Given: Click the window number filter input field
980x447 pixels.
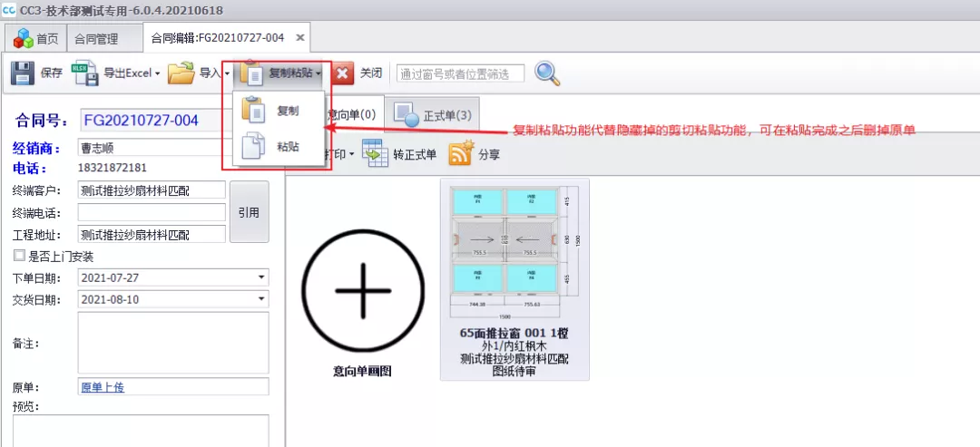Looking at the screenshot, I should click(460, 73).
